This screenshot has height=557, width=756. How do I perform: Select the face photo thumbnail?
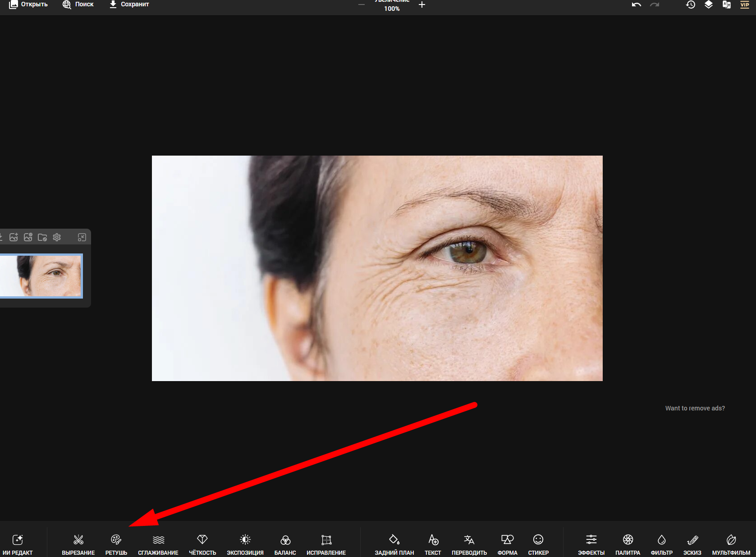point(41,276)
